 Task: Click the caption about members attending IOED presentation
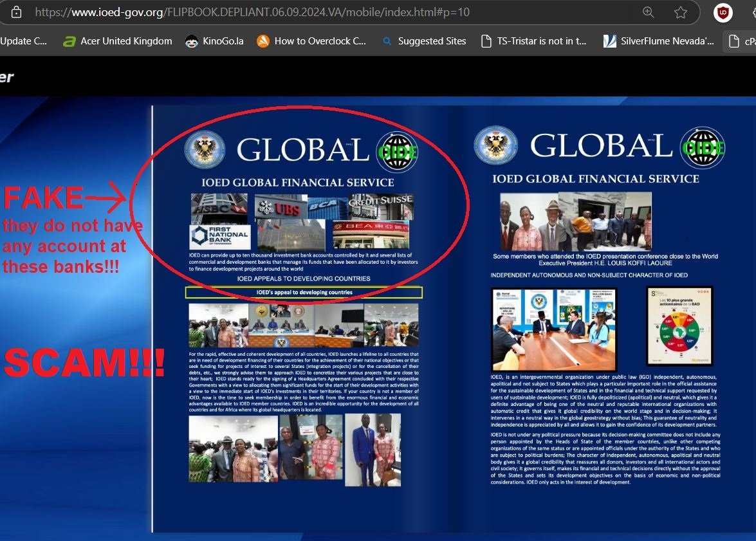[605, 260]
